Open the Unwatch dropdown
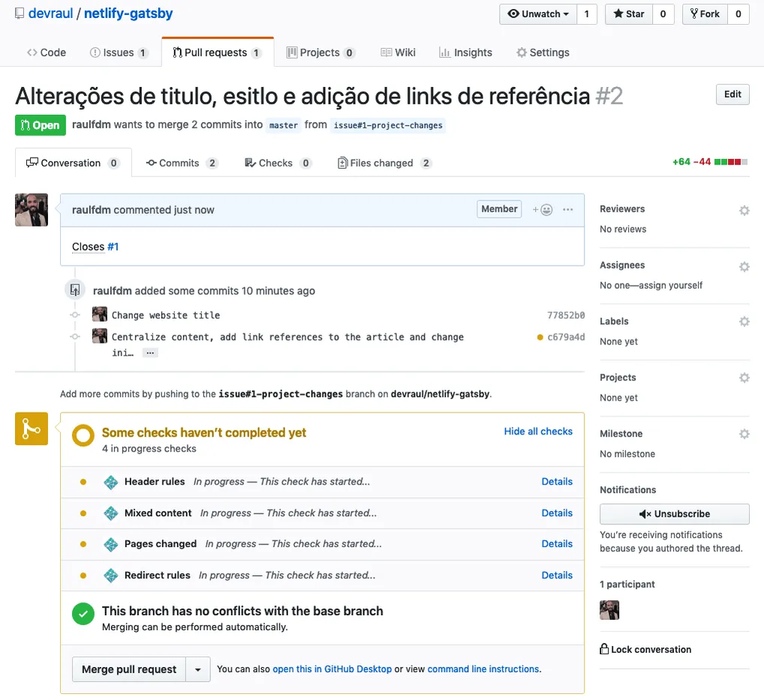 tap(538, 14)
